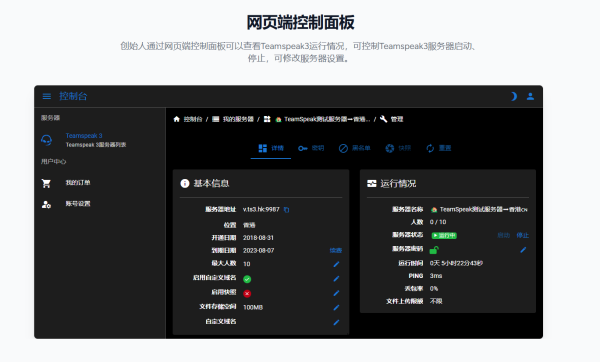
Task: Click the 启动 link for server status
Action: (x=504, y=235)
